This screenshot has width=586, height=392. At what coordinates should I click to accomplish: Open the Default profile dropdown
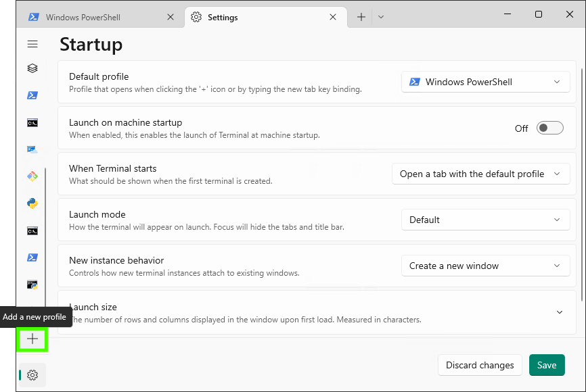click(x=485, y=82)
